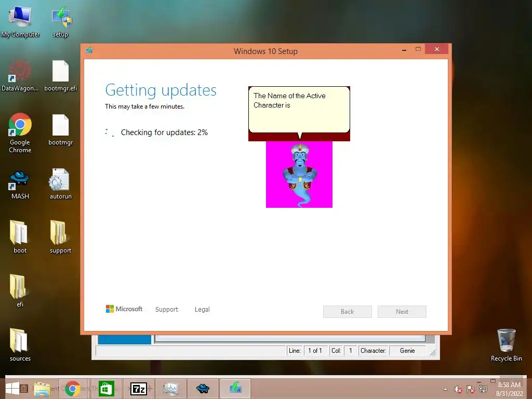The width and height of the screenshot is (532, 399).
Task: Select the bootmgr.efi file icon
Action: [61, 75]
